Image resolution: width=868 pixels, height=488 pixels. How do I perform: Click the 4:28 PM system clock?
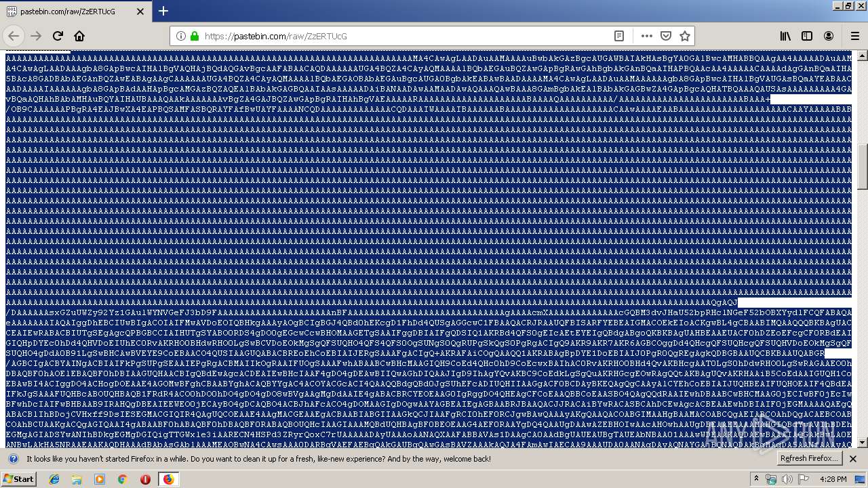click(833, 479)
